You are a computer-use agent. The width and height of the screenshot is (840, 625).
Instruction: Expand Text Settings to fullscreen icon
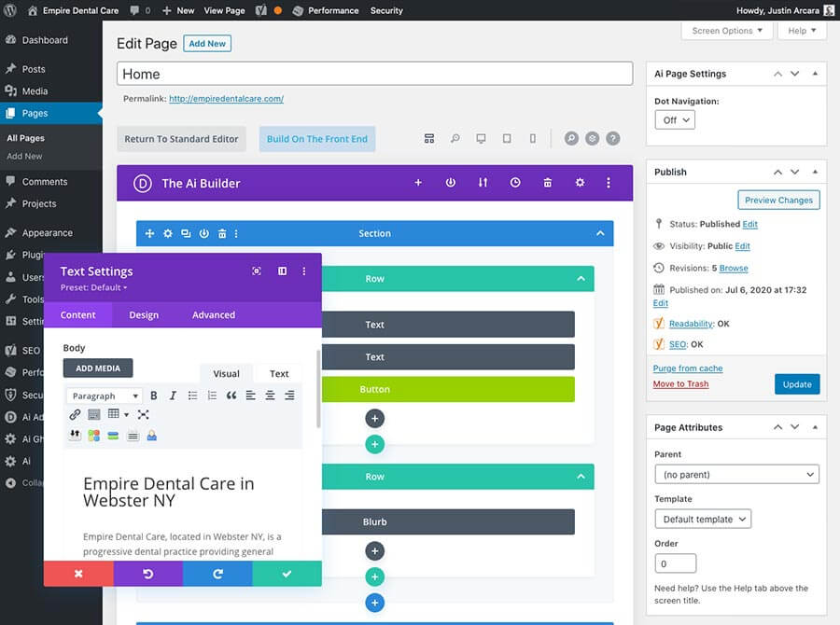257,271
